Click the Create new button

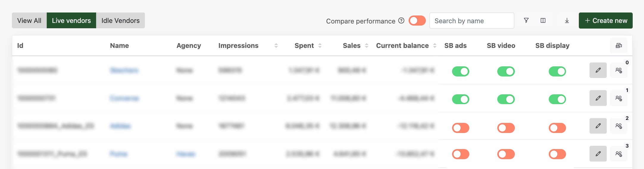(606, 21)
